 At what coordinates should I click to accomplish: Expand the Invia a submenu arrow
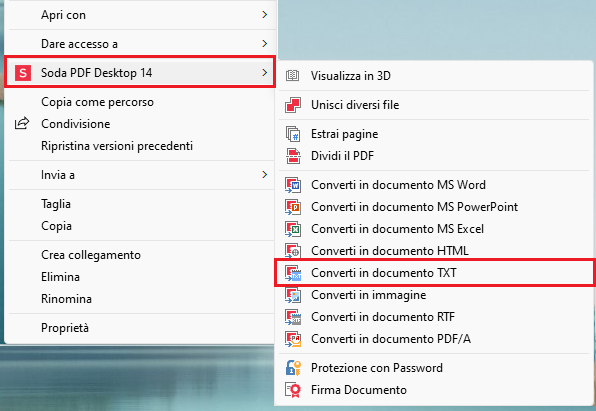click(x=265, y=175)
